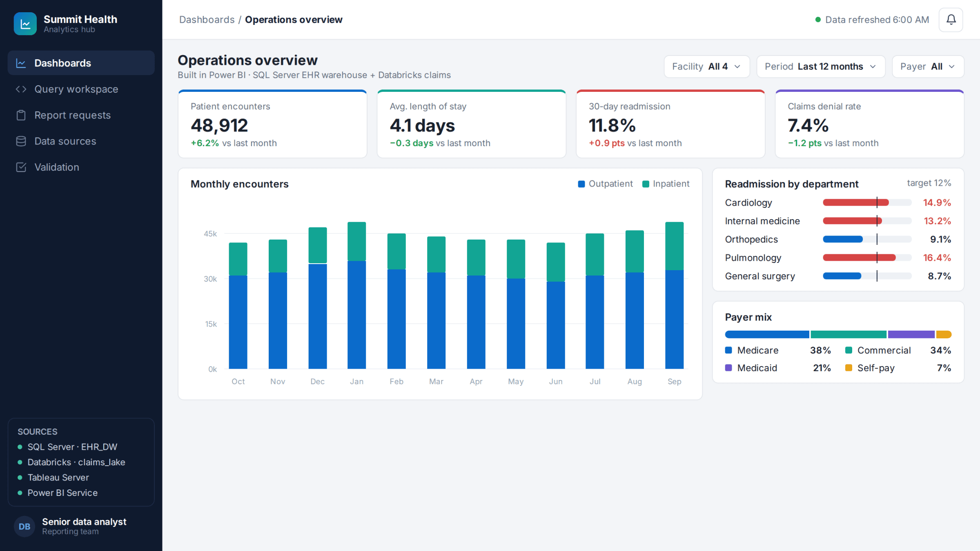
Task: Select the Avg. length of stay card
Action: tap(471, 124)
